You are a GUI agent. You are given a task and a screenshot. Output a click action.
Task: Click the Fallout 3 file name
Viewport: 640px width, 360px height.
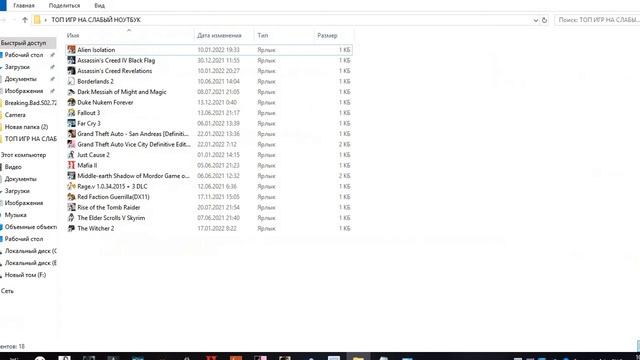pyautogui.click(x=89, y=113)
